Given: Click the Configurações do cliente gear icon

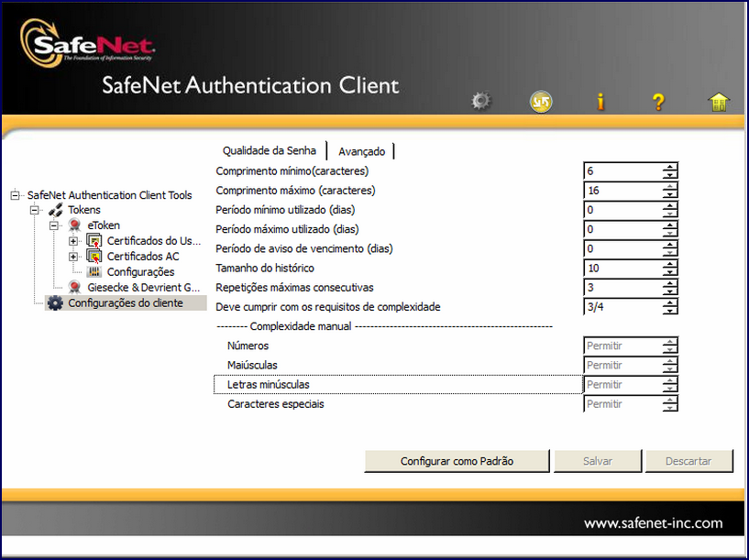Looking at the screenshot, I should pos(55,302).
